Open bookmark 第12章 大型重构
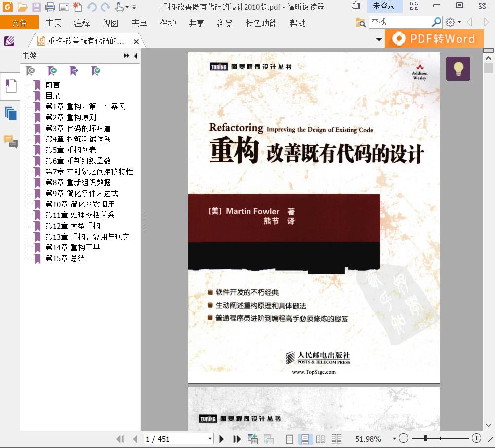This screenshot has height=448, width=495. [72, 226]
